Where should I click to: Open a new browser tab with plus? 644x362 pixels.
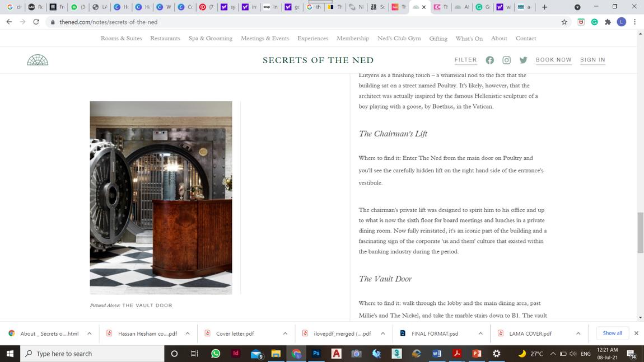click(x=545, y=7)
